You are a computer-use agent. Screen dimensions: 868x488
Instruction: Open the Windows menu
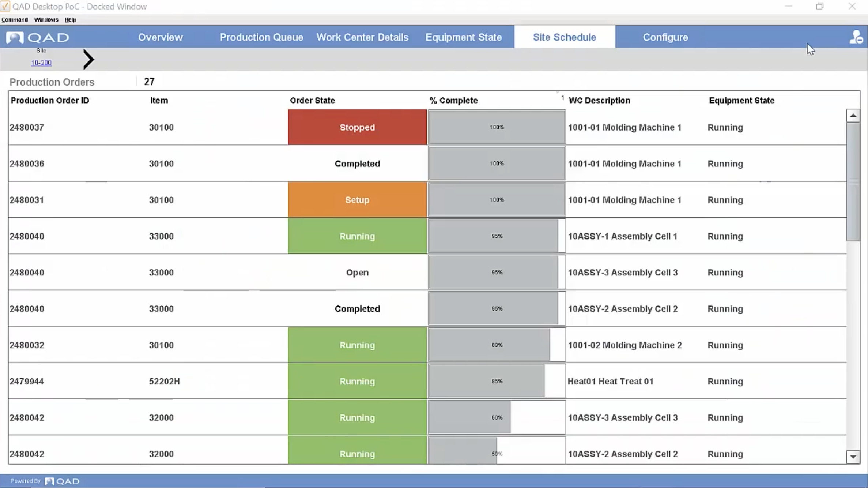tap(46, 19)
